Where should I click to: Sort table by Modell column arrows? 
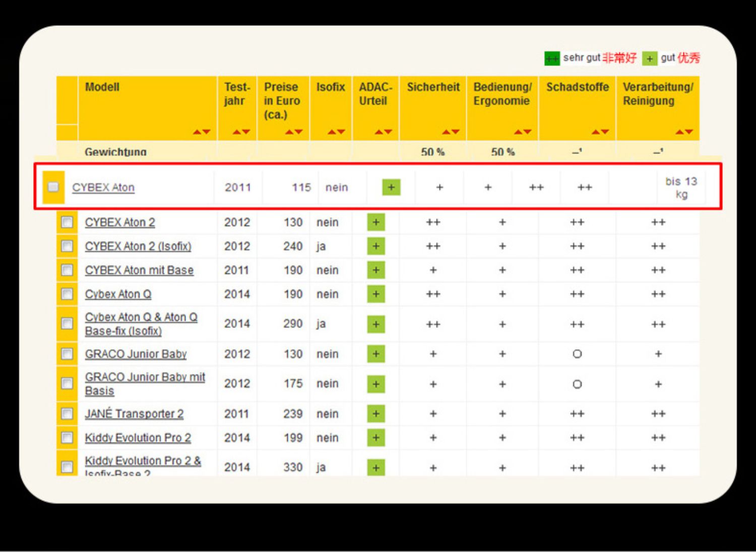tap(201, 132)
